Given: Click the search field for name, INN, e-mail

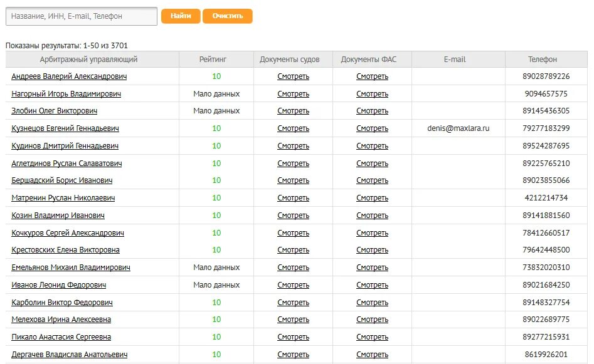Looking at the screenshot, I should (x=82, y=16).
